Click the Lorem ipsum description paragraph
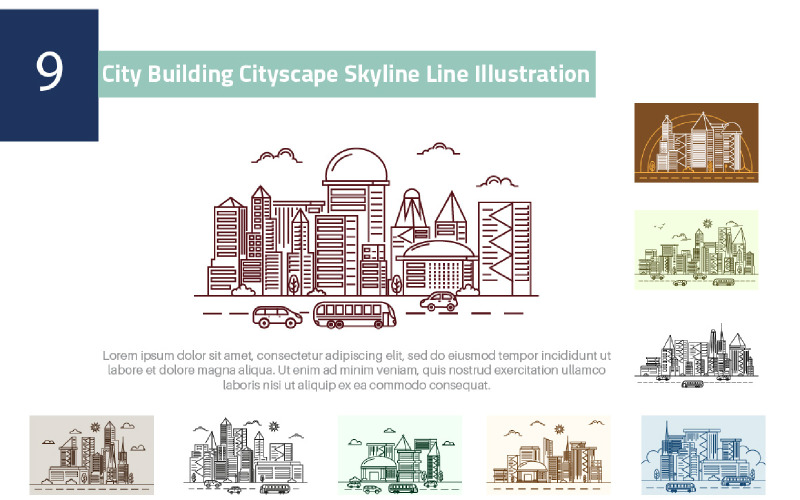 [x=357, y=370]
